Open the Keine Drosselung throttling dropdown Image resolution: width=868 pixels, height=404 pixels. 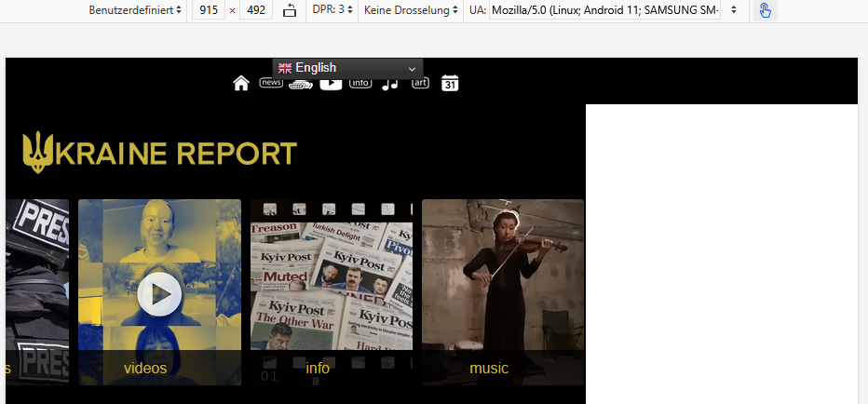[x=412, y=10]
